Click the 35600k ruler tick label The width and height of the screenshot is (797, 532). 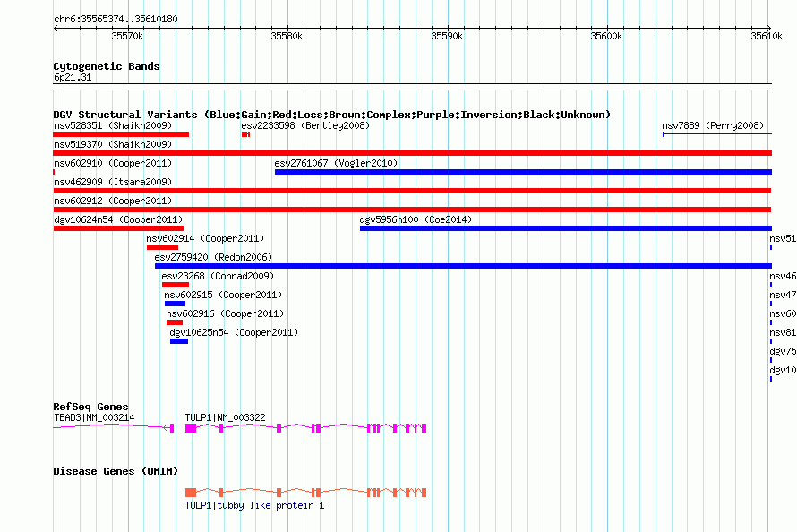(606, 36)
